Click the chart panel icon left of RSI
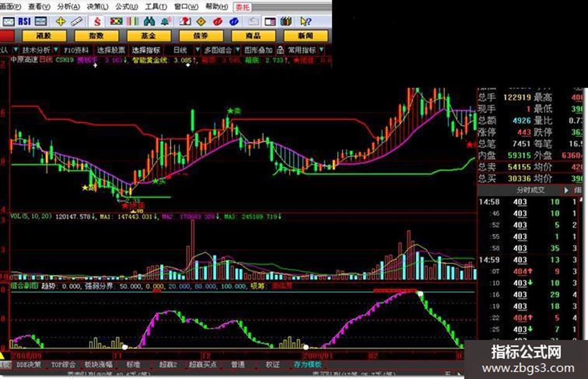The width and height of the screenshot is (588, 379). click(x=8, y=21)
